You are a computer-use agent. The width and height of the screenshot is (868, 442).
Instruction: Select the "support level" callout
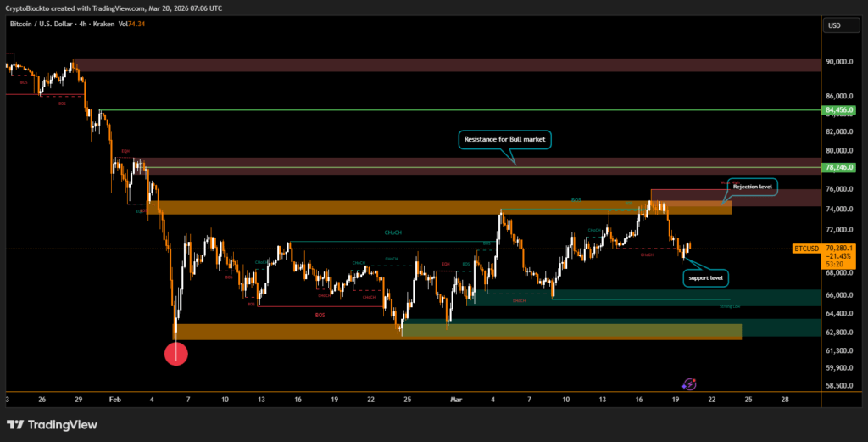[x=706, y=277]
